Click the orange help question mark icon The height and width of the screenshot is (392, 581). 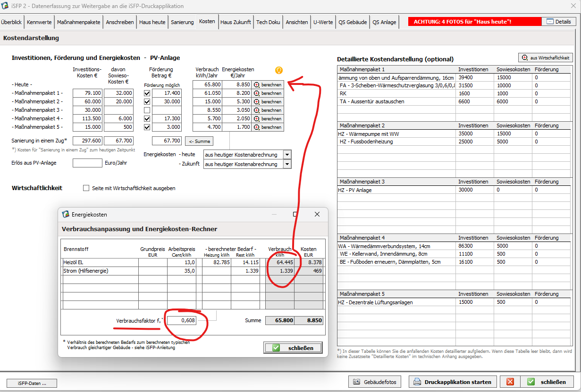(x=279, y=70)
